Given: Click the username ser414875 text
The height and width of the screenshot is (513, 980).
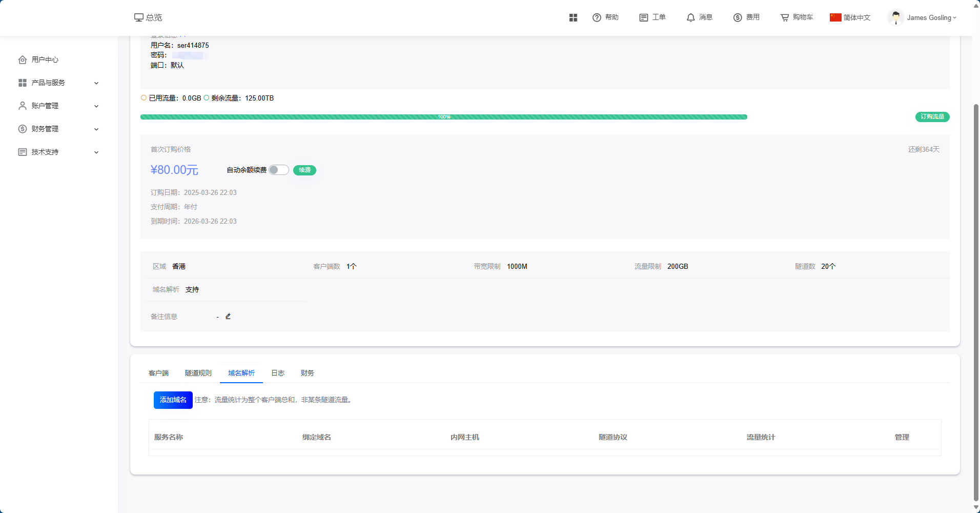Looking at the screenshot, I should click(193, 46).
